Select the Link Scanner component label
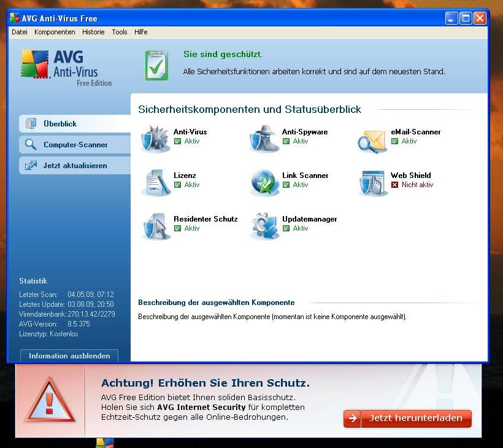The height and width of the screenshot is (448, 503). pos(305,176)
